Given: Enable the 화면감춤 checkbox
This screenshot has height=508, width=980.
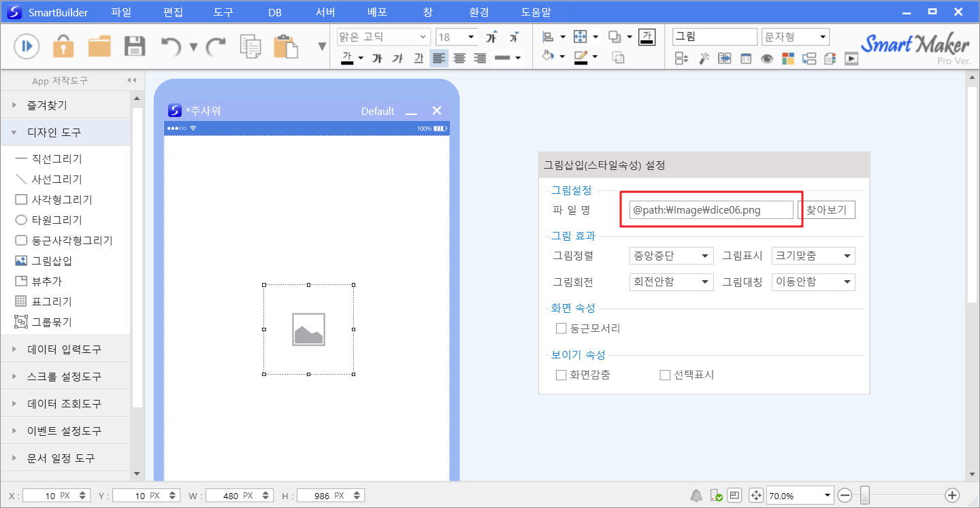Looking at the screenshot, I should coord(561,375).
